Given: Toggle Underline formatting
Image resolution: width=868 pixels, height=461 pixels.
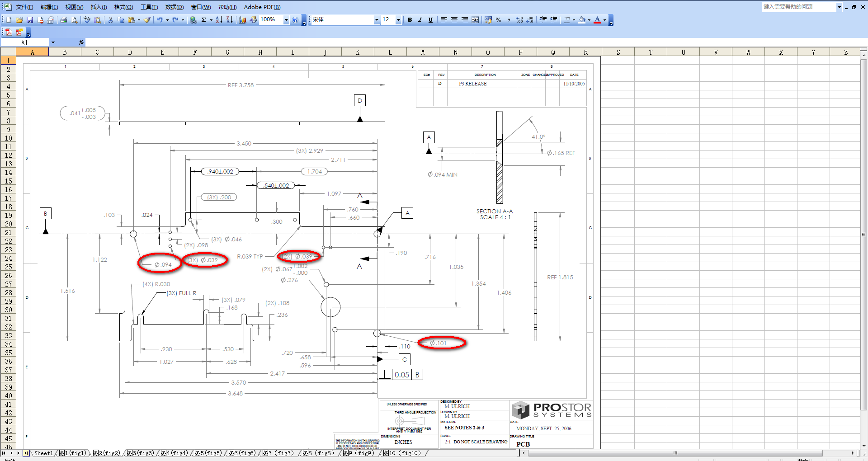Looking at the screenshot, I should [430, 20].
